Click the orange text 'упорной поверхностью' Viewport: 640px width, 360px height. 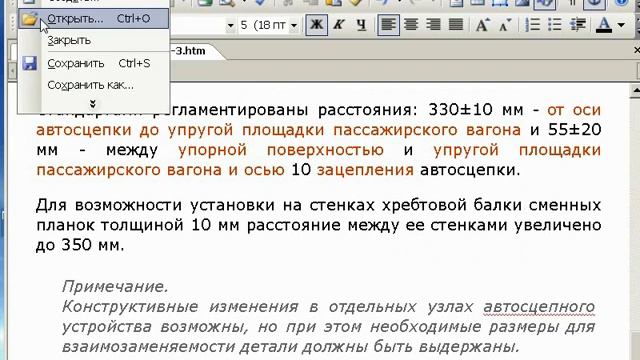[x=281, y=150]
